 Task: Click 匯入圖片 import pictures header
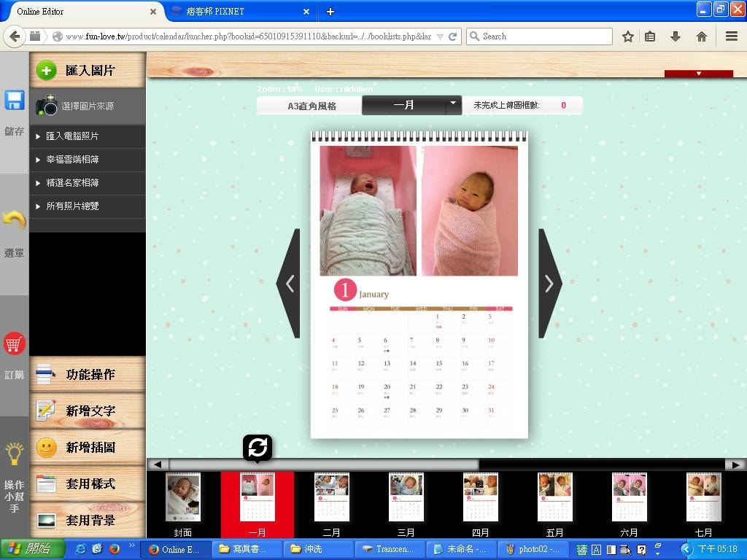(x=88, y=71)
